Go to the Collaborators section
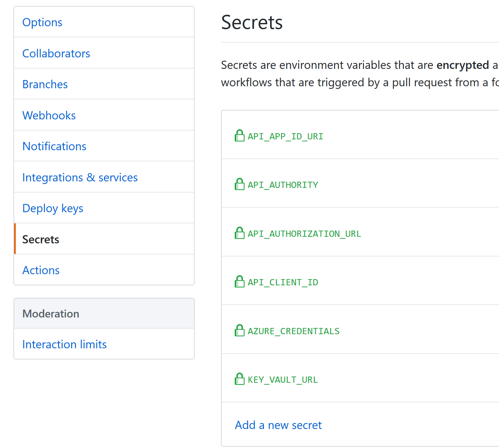Screen dimensions: 499x448 click(56, 53)
